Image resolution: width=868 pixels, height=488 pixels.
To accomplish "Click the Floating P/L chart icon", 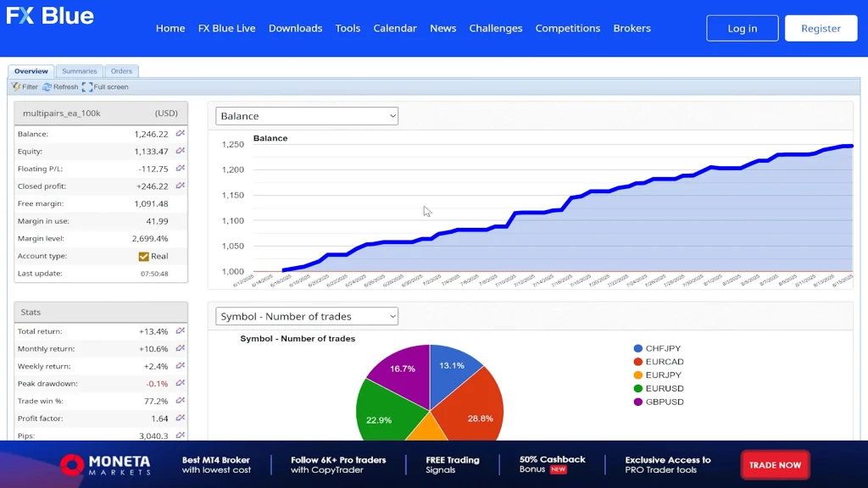I will (180, 169).
